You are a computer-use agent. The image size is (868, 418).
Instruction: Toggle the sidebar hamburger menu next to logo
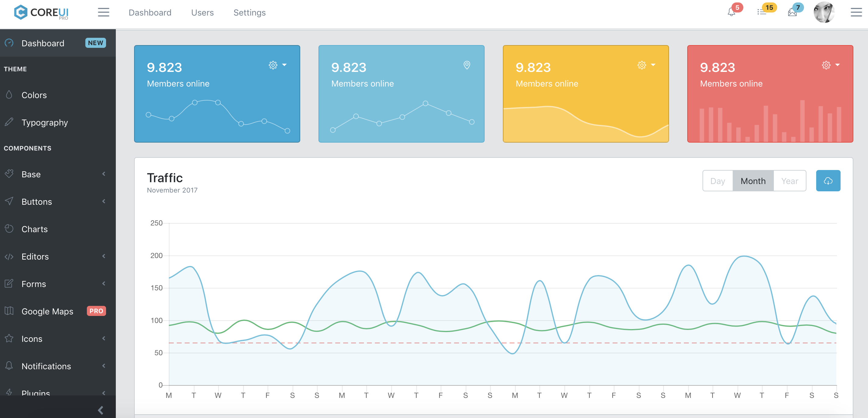103,12
